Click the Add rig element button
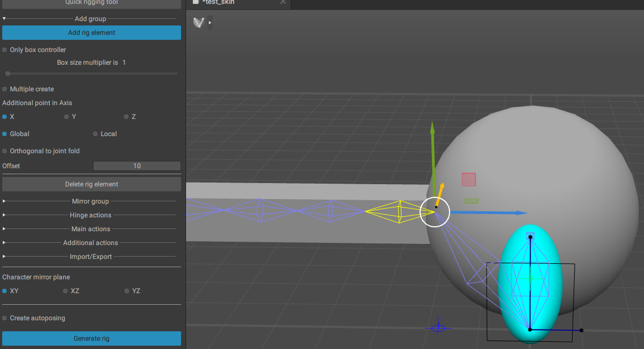 91,33
